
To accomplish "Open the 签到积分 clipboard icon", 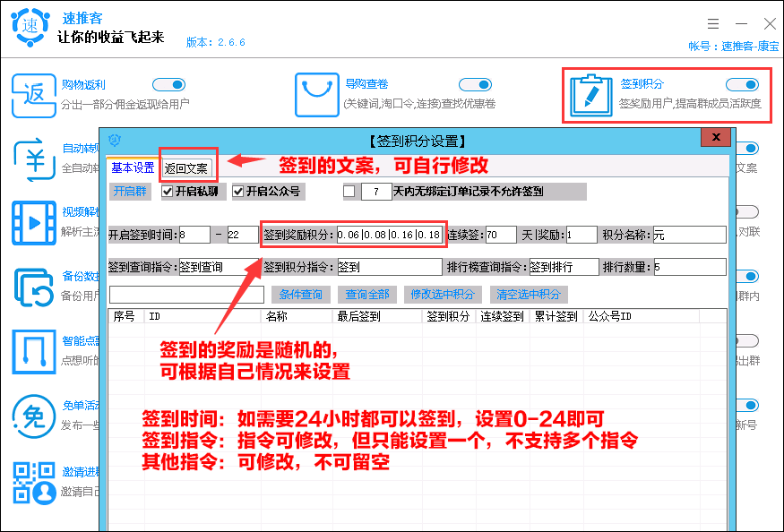I will click(591, 96).
